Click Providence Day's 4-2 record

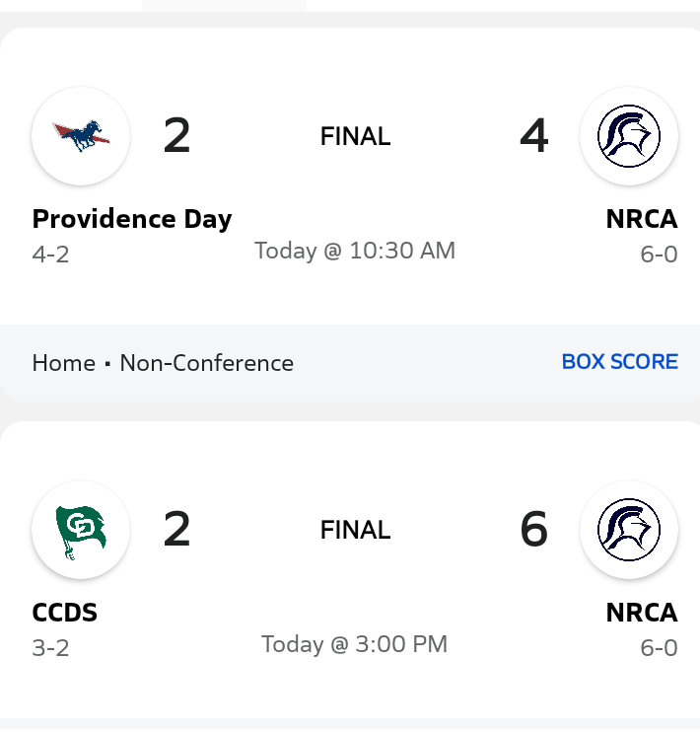tap(51, 255)
